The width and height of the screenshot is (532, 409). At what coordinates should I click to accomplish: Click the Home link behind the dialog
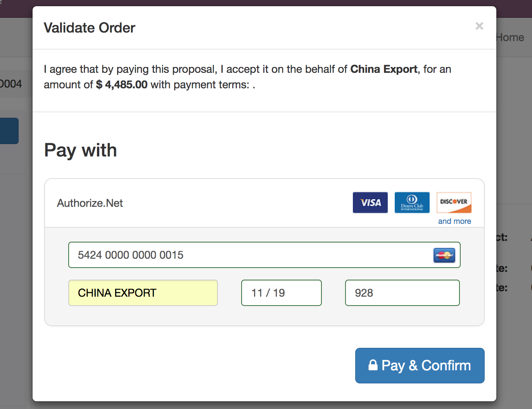tap(510, 38)
